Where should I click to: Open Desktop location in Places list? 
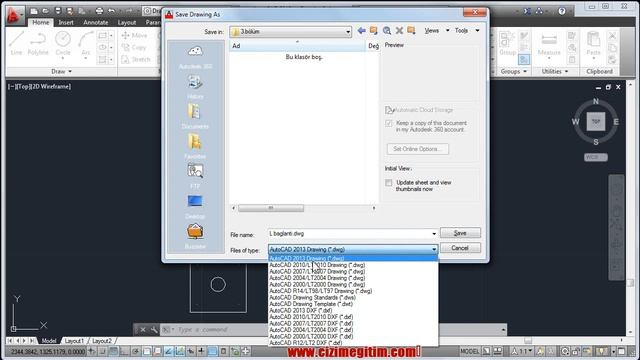click(195, 206)
